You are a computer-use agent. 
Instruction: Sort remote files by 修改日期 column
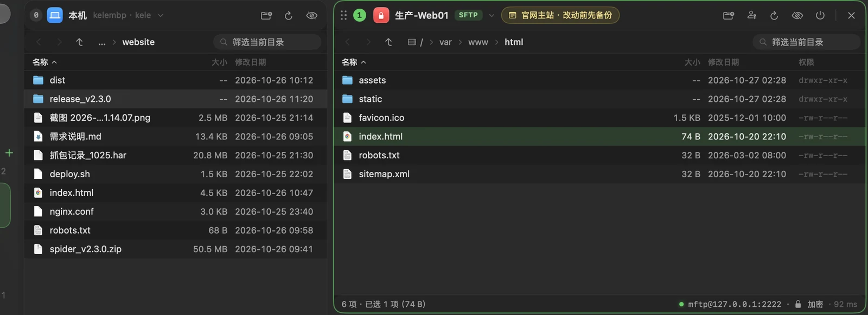click(x=723, y=62)
